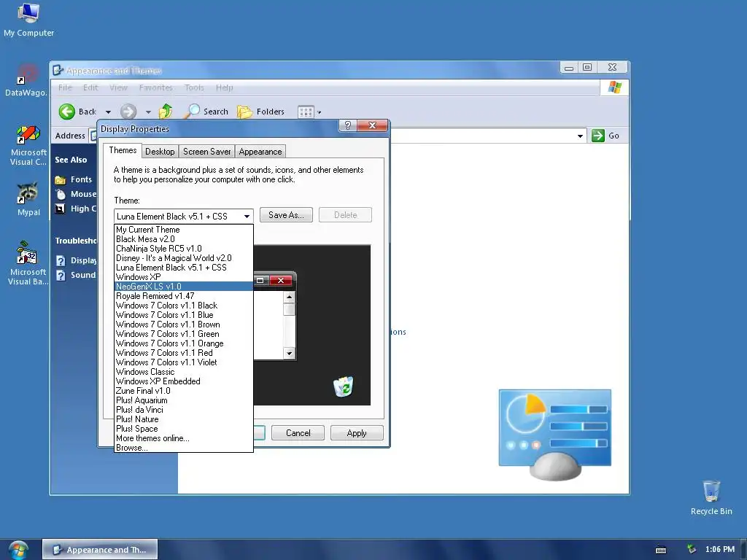747x560 pixels.
Task: Select Windows XP theme in list
Action: coord(183,276)
